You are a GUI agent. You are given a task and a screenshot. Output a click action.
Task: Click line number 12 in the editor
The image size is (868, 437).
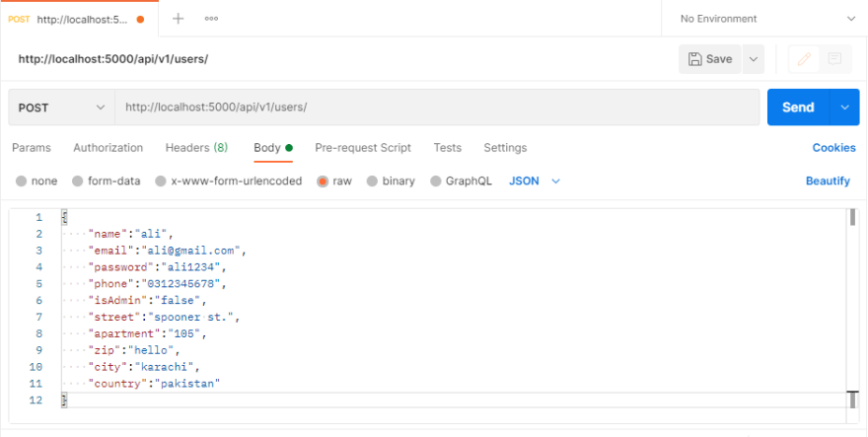(36, 400)
